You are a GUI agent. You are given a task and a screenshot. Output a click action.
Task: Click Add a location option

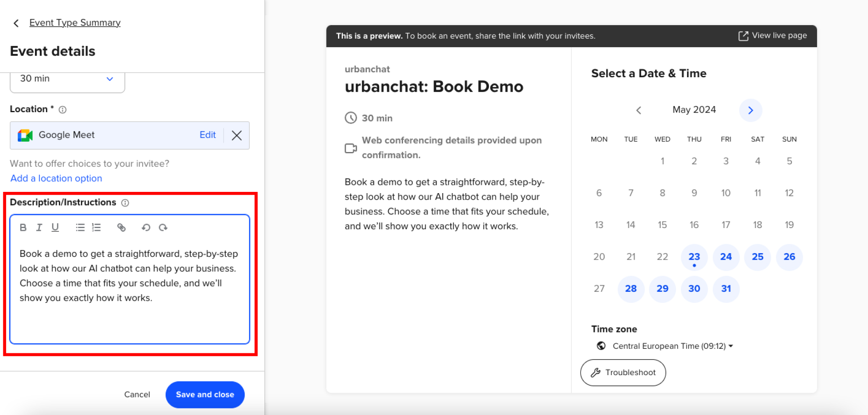click(56, 178)
